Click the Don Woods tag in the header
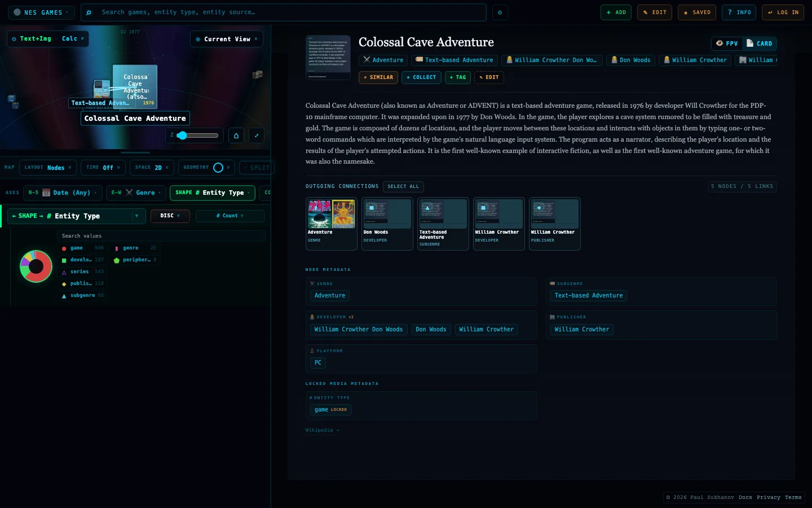812x508 pixels. 631,60
